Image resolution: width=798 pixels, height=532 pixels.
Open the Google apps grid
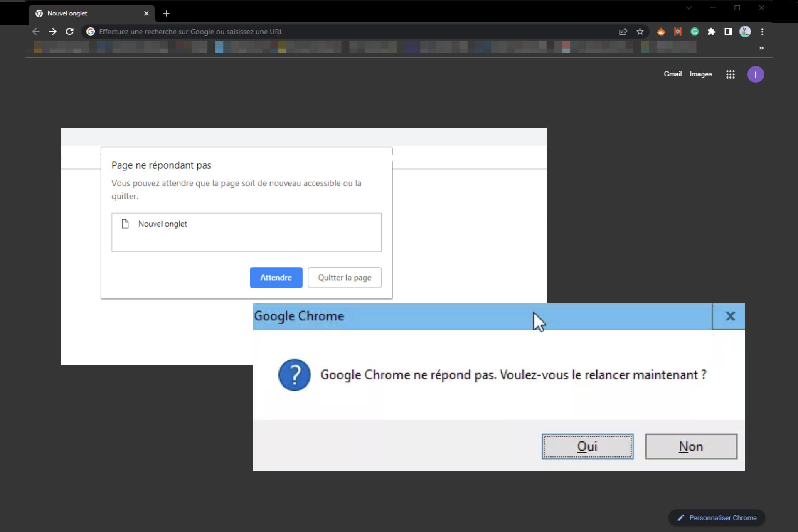730,74
